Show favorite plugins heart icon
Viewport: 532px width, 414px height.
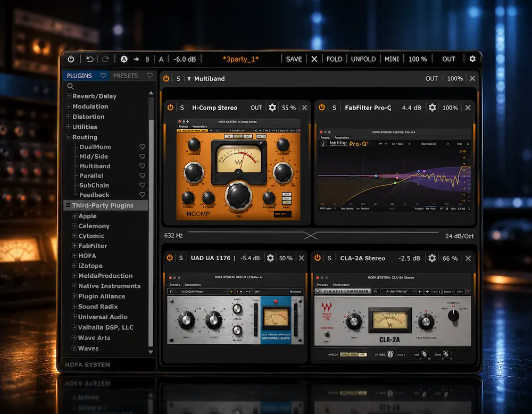[x=103, y=76]
